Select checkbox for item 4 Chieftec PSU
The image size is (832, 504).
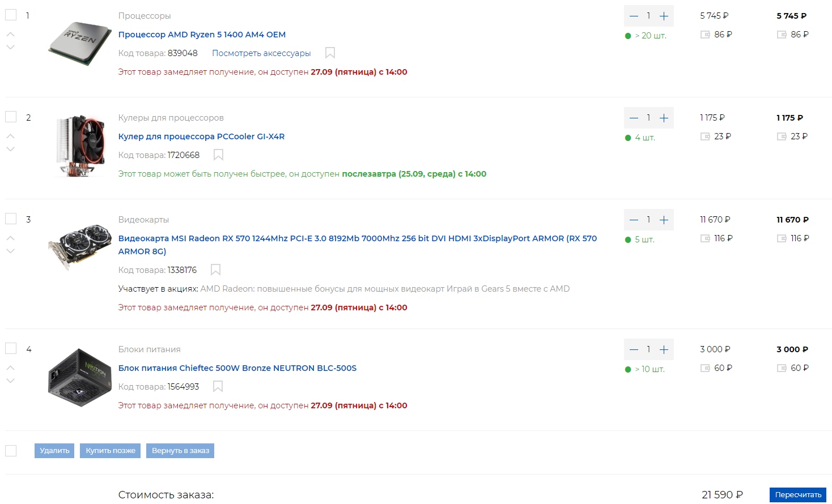pyautogui.click(x=11, y=348)
